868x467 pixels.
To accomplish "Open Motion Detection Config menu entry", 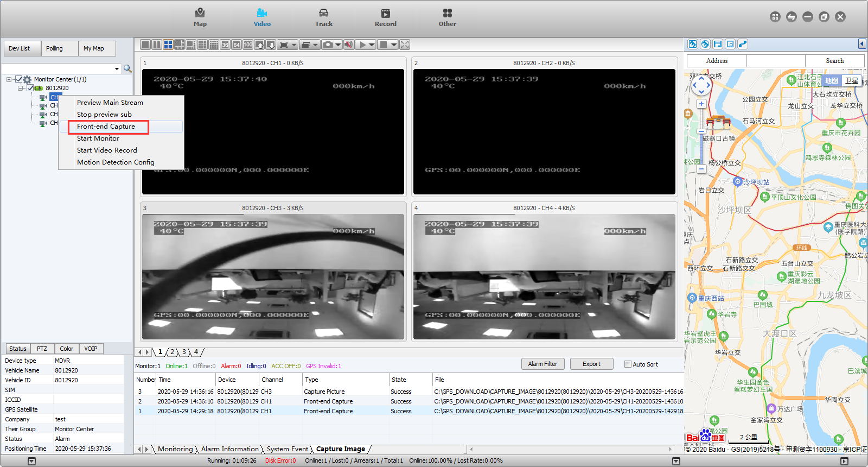I will (x=121, y=162).
